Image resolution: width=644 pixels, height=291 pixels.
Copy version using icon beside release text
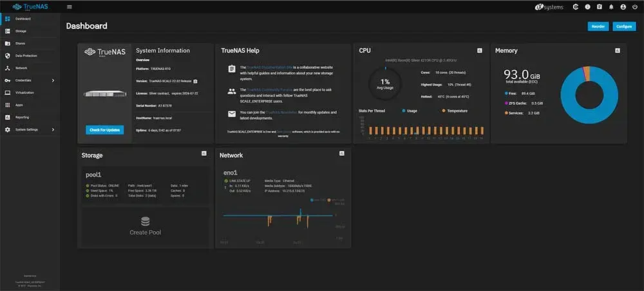195,81
